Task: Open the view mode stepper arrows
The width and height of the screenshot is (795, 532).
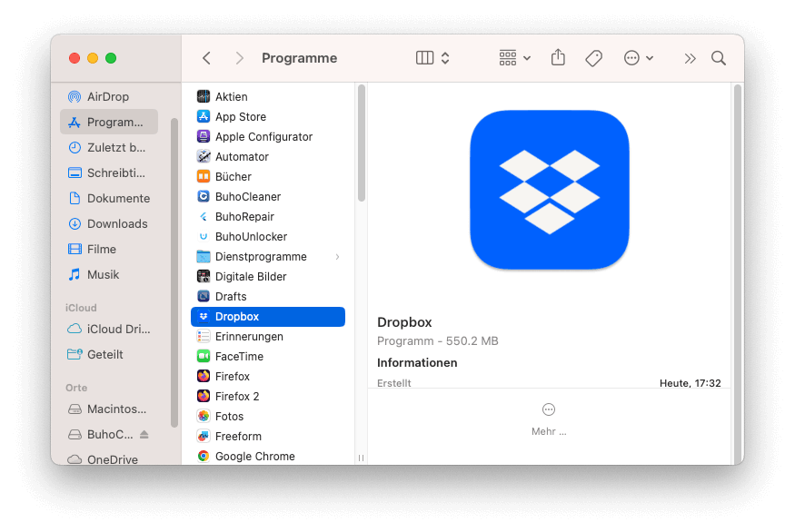Action: point(445,58)
